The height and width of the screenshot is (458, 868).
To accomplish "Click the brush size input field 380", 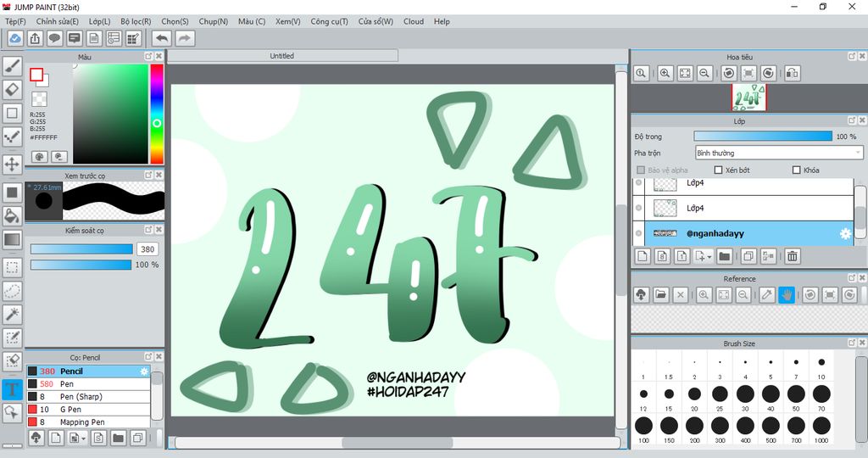I will (147, 249).
